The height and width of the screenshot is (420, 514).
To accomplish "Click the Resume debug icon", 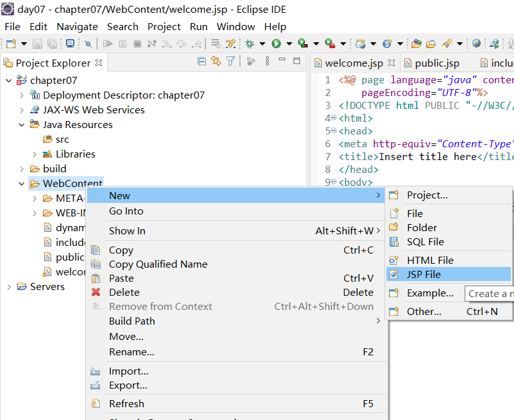I will click(108, 44).
